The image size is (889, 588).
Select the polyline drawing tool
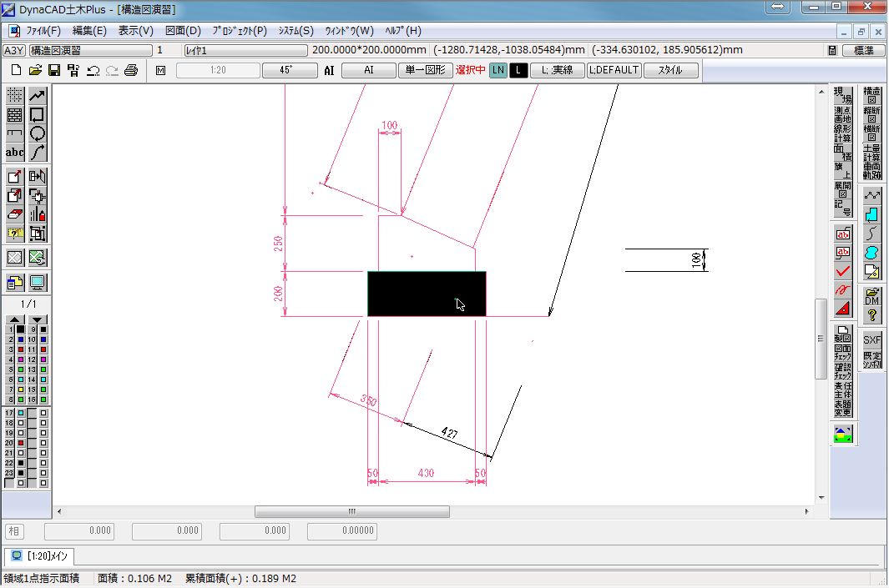[x=38, y=96]
